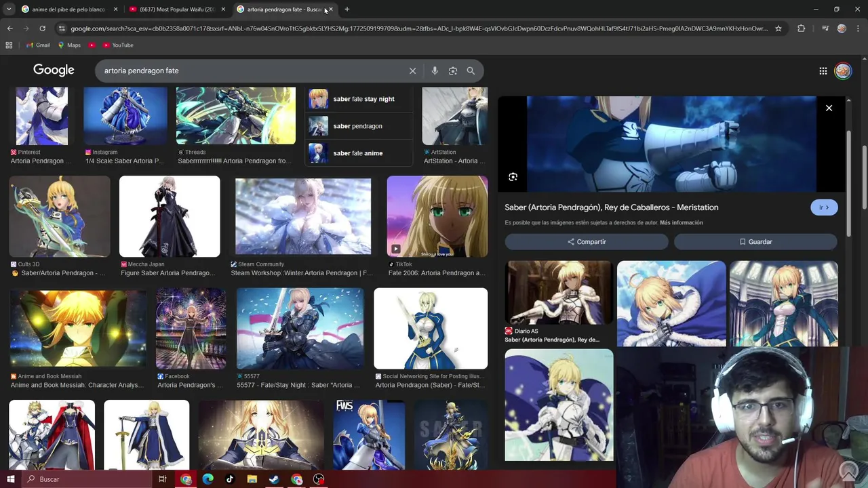Image resolution: width=868 pixels, height=488 pixels.
Task: Open Task View in the taskbar
Action: coord(162,479)
